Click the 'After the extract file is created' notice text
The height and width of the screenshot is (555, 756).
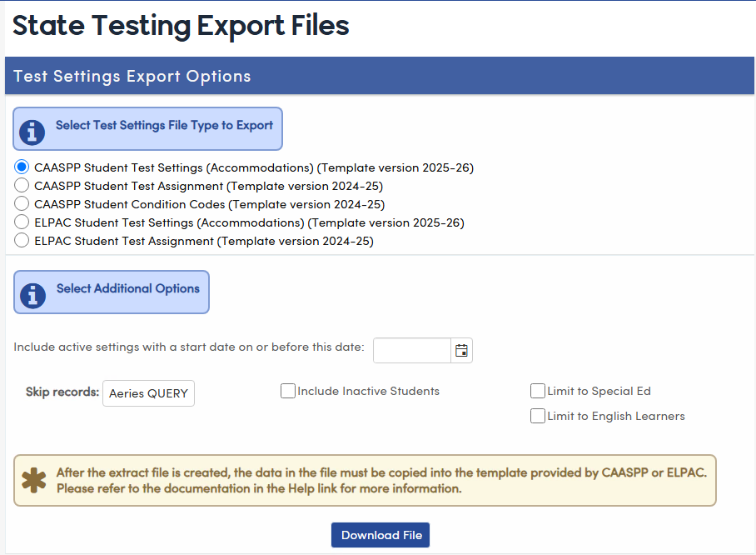tap(382, 480)
